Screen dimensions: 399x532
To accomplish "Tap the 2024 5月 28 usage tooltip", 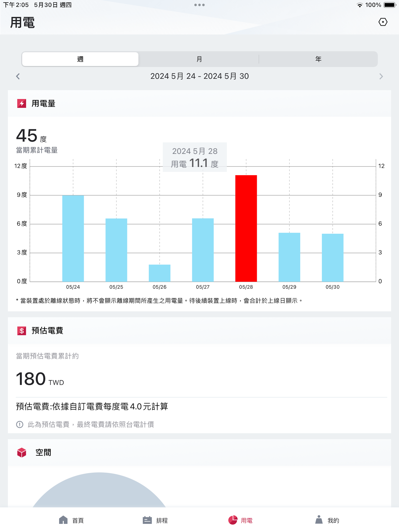I will coord(195,157).
